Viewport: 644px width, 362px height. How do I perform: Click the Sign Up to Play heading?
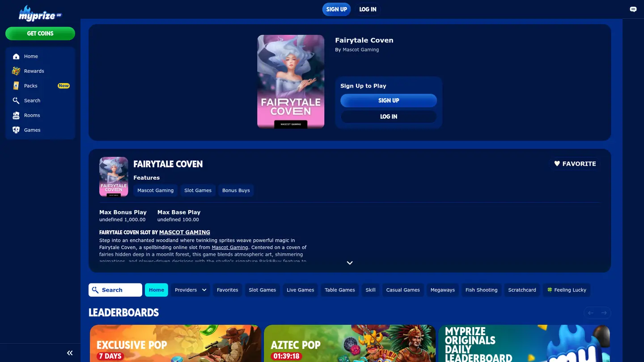tap(363, 86)
